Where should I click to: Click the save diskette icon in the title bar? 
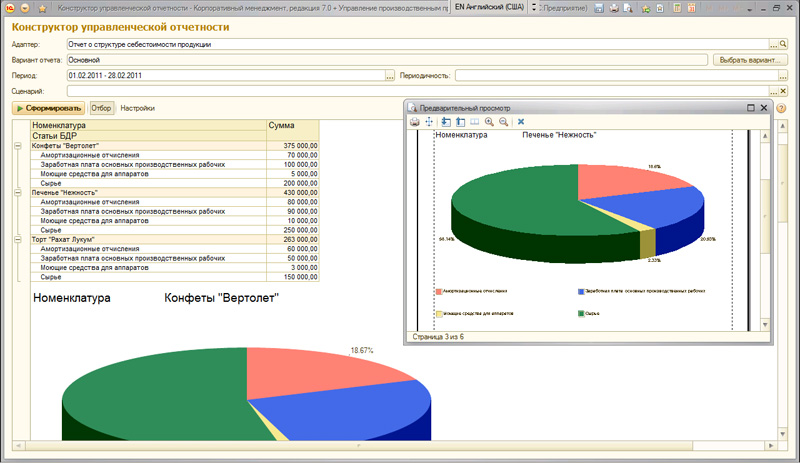(x=599, y=8)
